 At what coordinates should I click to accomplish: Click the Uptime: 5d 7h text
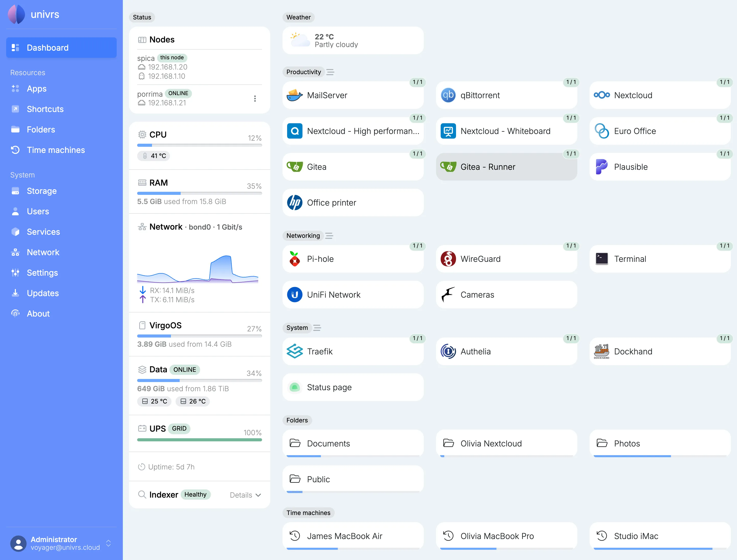171,467
